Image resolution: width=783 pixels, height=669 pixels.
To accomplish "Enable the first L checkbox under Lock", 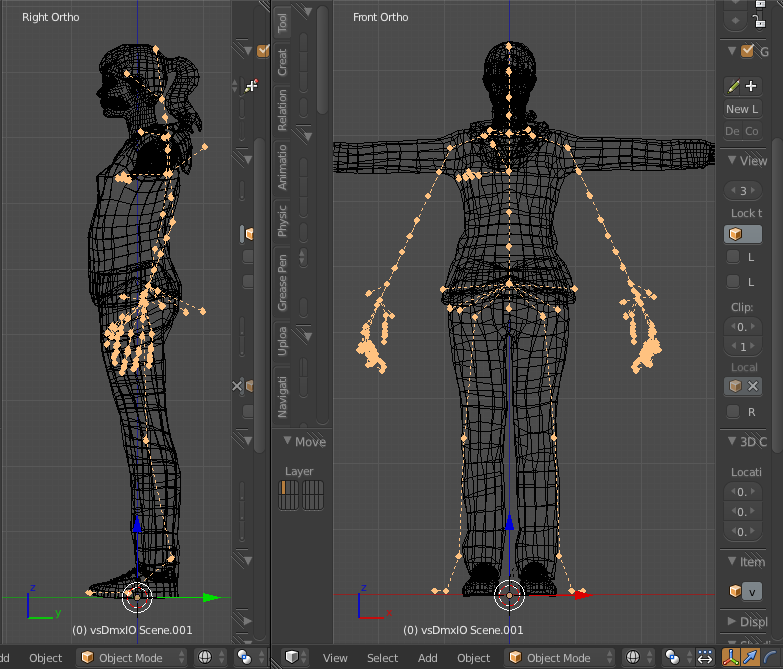I will pos(733,257).
